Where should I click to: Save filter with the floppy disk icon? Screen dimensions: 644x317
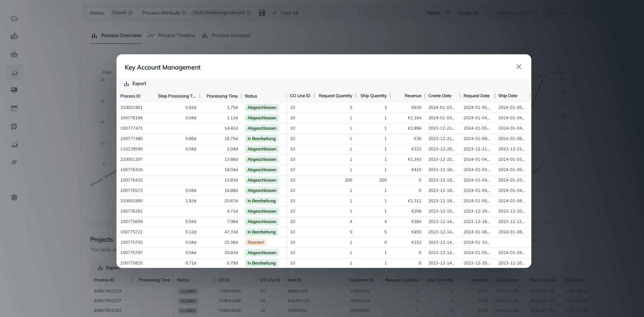click(x=262, y=13)
